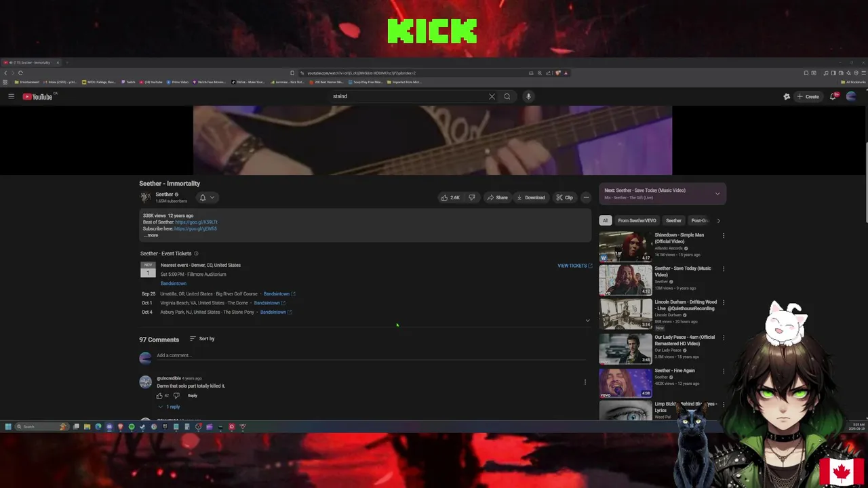Start voice search with the microphone
The image size is (868, 488).
[x=528, y=96]
